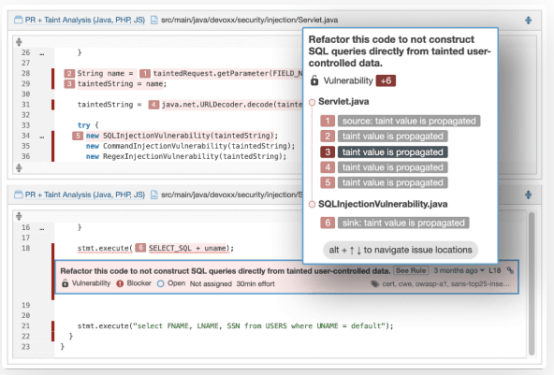Click the project icon in top snippet header
This screenshot has height=375, width=554.
pyautogui.click(x=18, y=20)
